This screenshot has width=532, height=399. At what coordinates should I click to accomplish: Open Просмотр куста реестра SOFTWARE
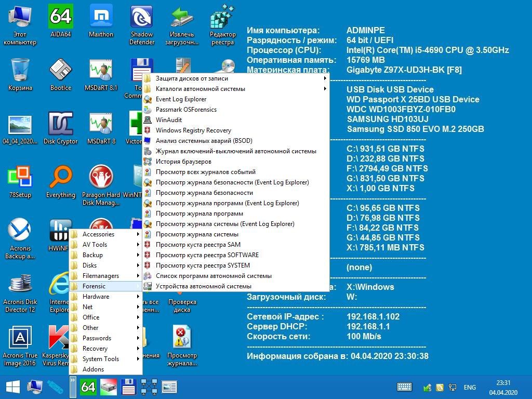point(236,255)
